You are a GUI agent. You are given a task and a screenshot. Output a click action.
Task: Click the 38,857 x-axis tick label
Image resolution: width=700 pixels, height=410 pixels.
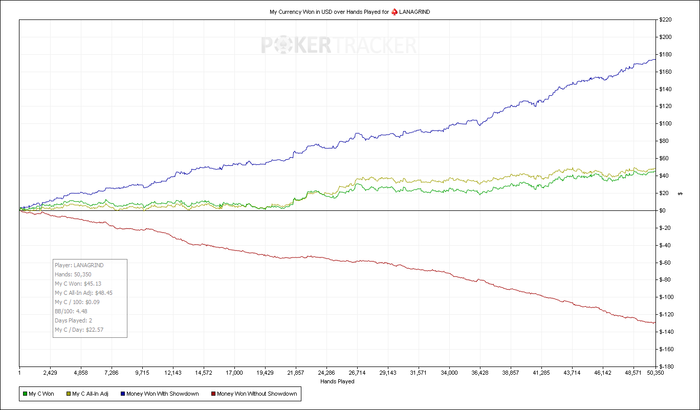[x=510, y=372]
